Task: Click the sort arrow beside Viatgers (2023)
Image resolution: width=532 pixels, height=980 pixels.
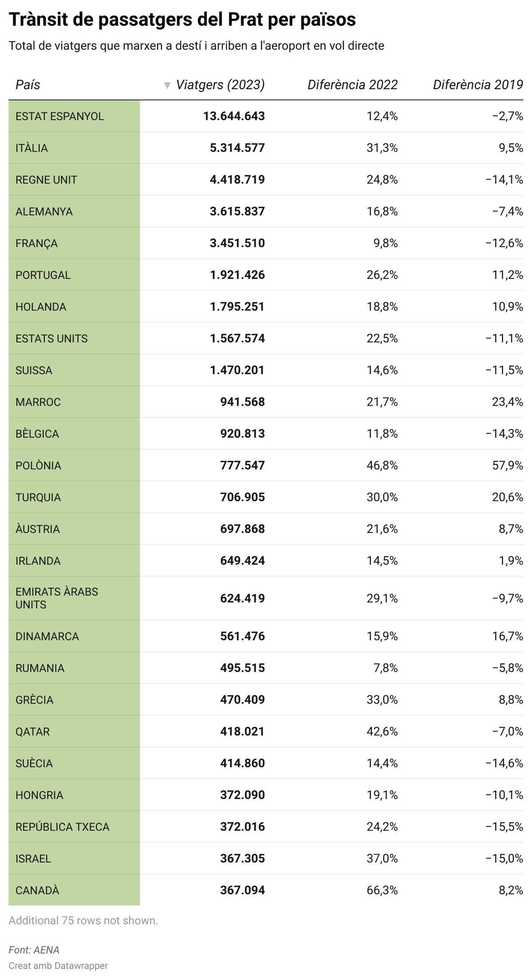Action: coord(167,85)
